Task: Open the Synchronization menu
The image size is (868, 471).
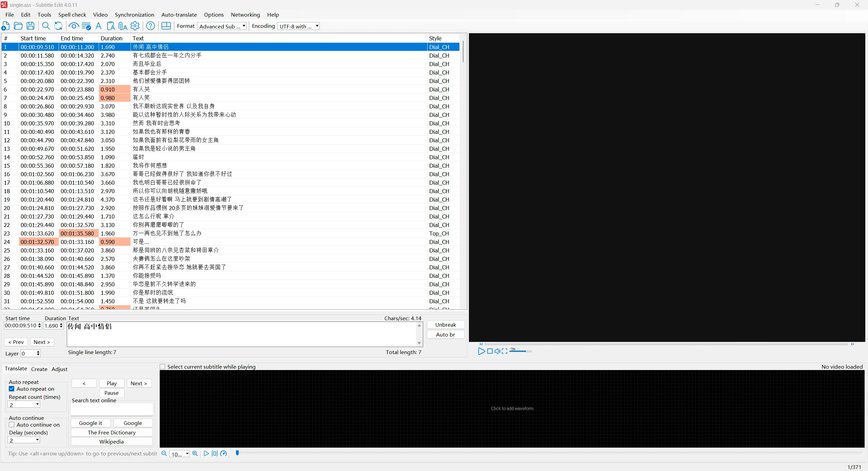Action: pyautogui.click(x=134, y=15)
